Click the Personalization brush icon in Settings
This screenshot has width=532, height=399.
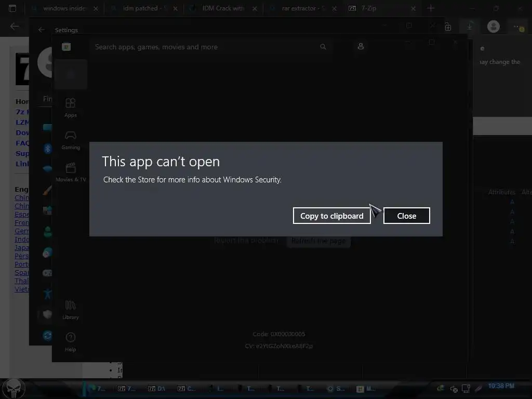click(47, 190)
